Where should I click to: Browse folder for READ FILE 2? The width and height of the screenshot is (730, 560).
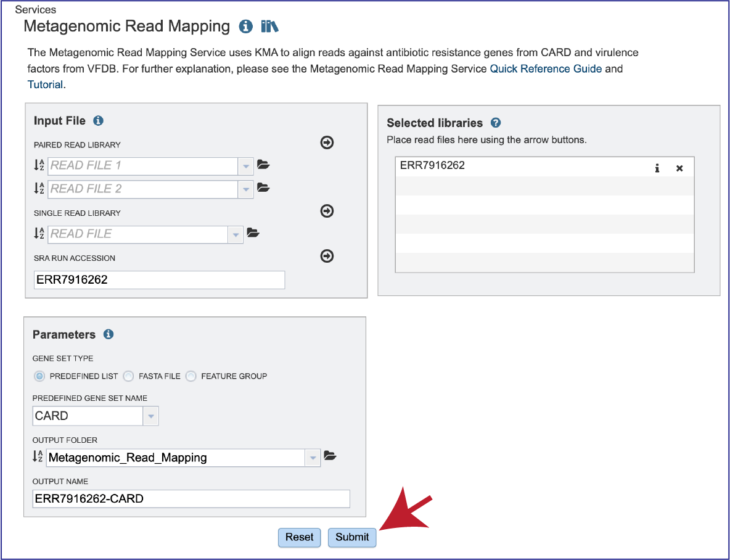click(x=263, y=187)
